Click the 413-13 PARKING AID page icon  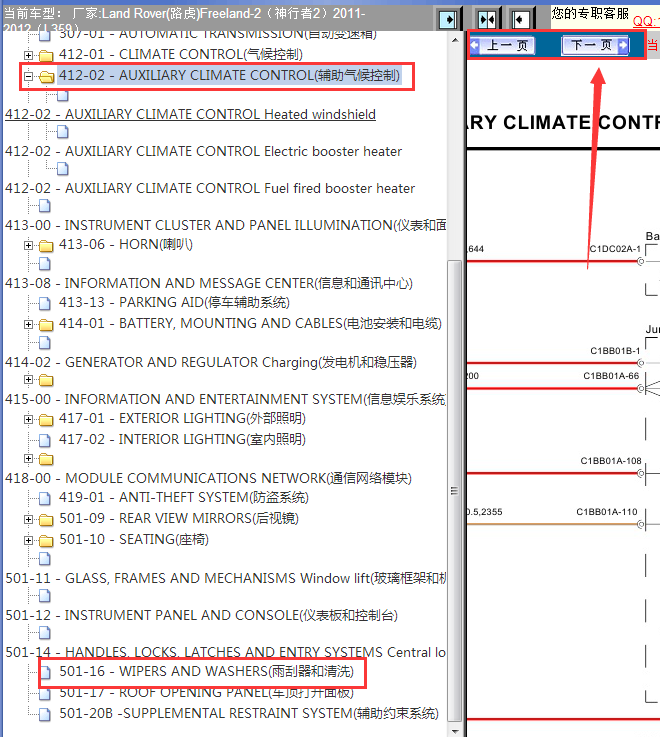pos(45,304)
